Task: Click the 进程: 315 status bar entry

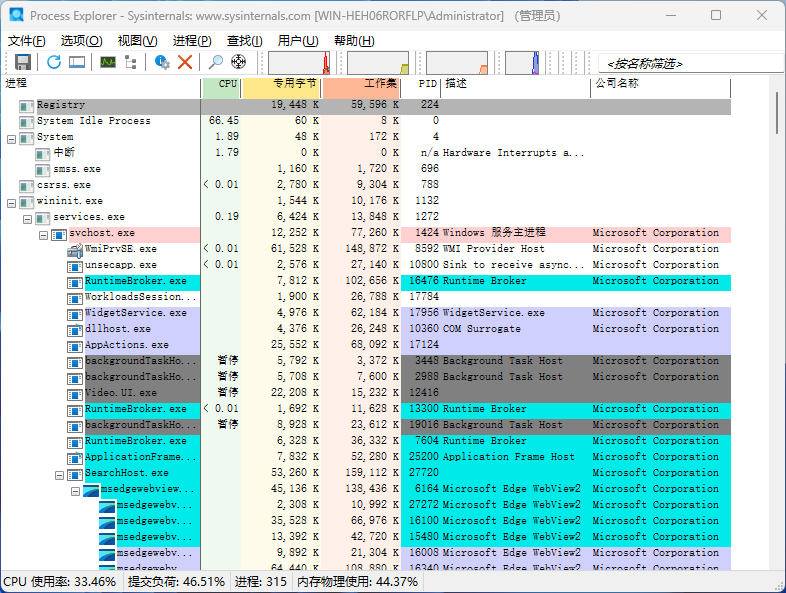Action: [x=261, y=582]
